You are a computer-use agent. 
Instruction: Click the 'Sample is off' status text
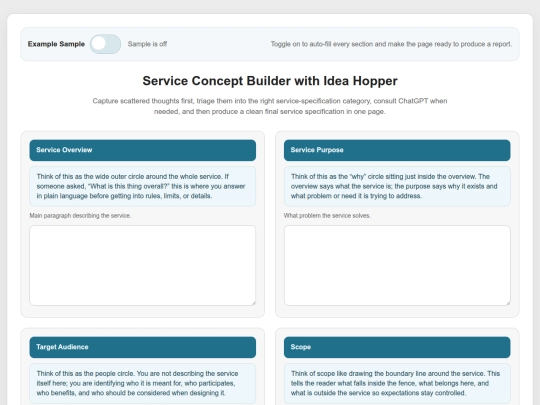coord(147,44)
